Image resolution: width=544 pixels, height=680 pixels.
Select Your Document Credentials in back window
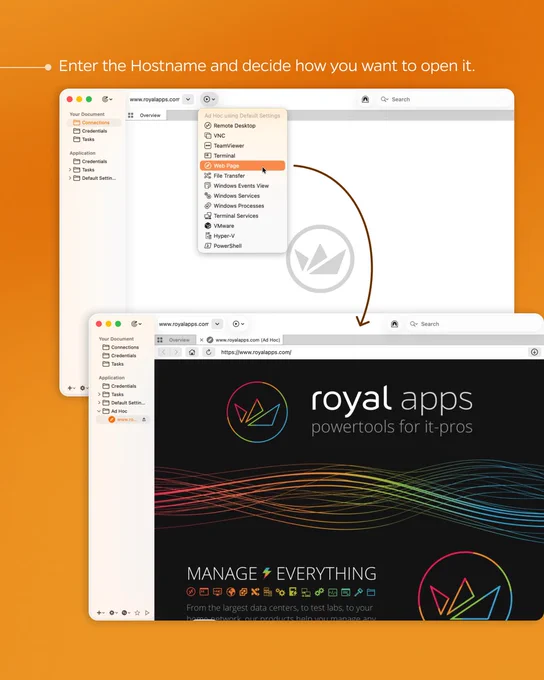coord(90,131)
